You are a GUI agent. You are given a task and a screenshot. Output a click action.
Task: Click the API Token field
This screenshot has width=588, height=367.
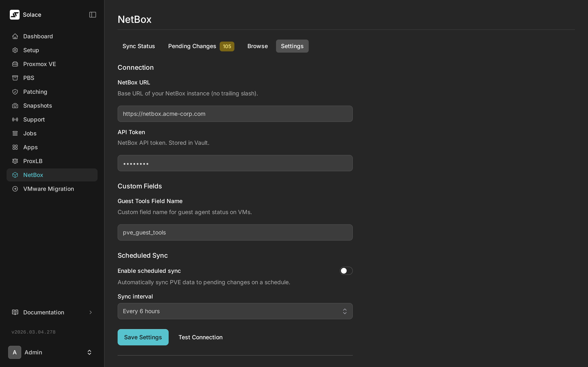coord(235,163)
